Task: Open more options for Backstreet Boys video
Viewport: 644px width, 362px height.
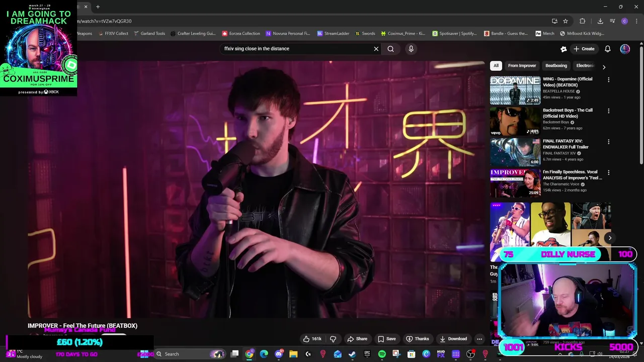Action: [608, 111]
